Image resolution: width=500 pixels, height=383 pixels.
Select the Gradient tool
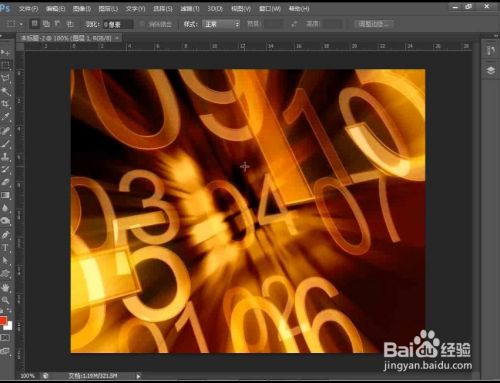5,195
